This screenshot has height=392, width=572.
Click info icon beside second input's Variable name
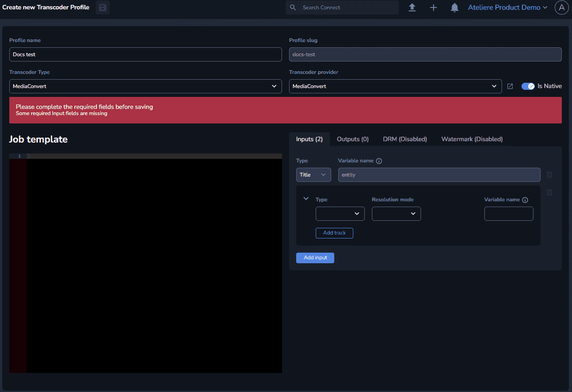pyautogui.click(x=525, y=200)
